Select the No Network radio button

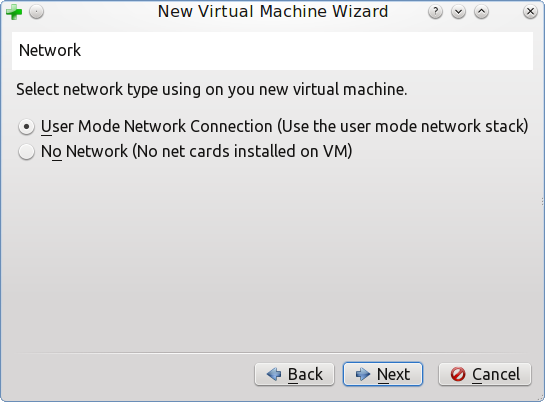26,152
